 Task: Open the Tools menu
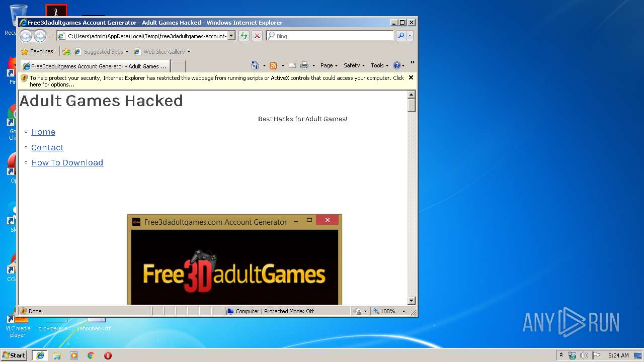(x=380, y=65)
